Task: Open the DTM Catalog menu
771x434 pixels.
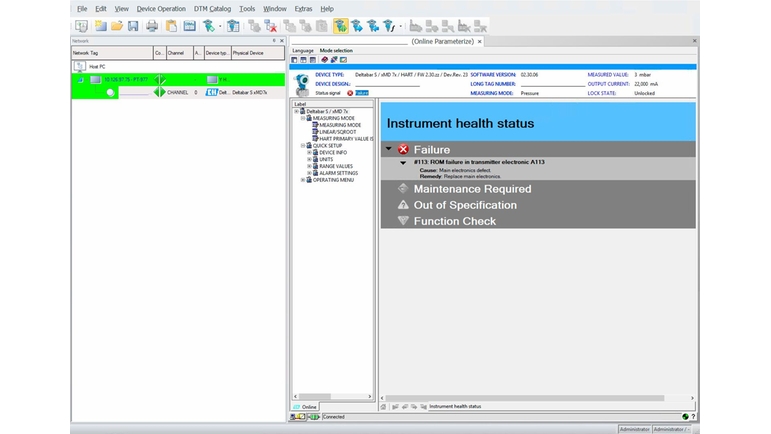Action: pos(212,9)
